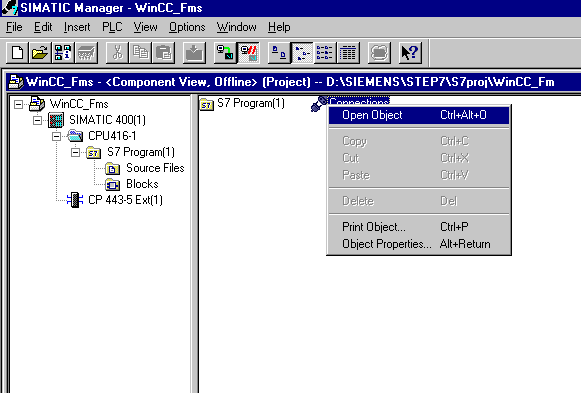The width and height of the screenshot is (581, 393).
Task: Select S7 Program(1) icon in right pane
Action: tap(207, 104)
